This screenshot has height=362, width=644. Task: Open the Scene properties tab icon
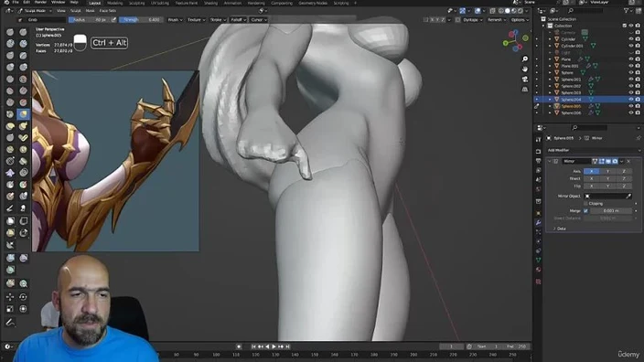pyautogui.click(x=538, y=179)
